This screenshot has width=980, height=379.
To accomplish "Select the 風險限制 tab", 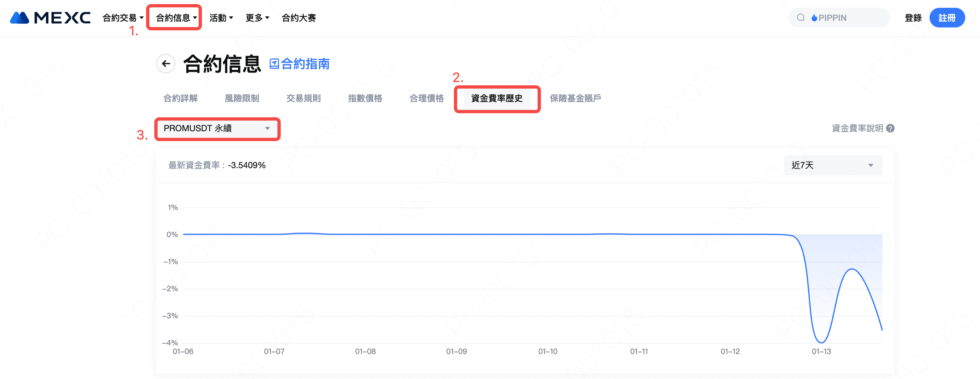I will pos(242,98).
